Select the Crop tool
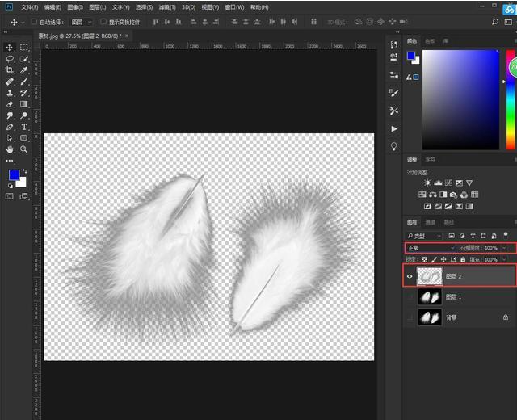 (10, 70)
